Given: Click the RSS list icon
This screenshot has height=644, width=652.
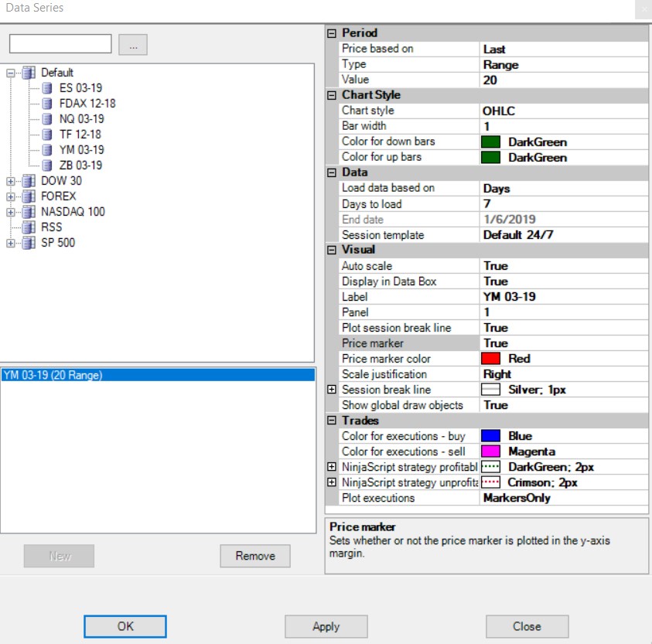Looking at the screenshot, I should [29, 227].
